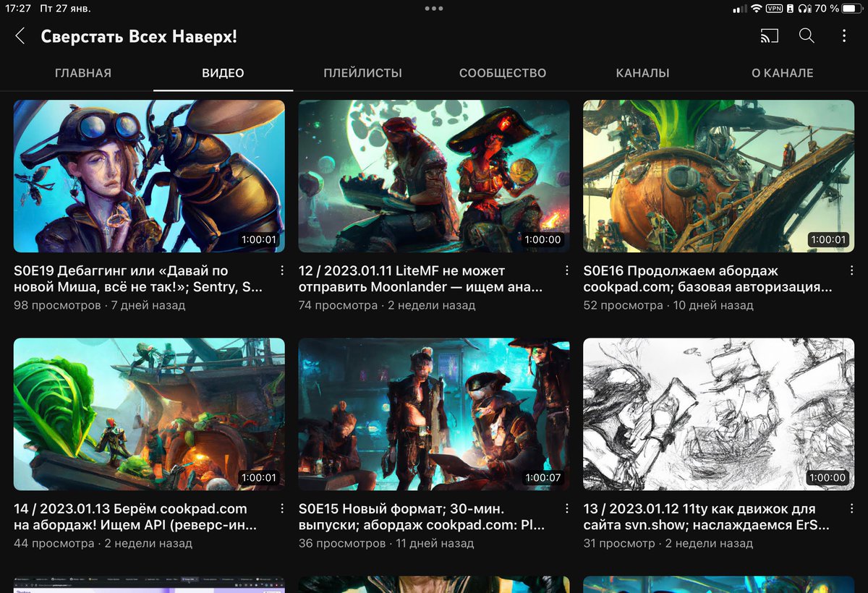Screen dimensions: 868x593
Task: Open the menu for video 14 / 2023.01.13 Берём cookpad.com
Action: [x=282, y=508]
